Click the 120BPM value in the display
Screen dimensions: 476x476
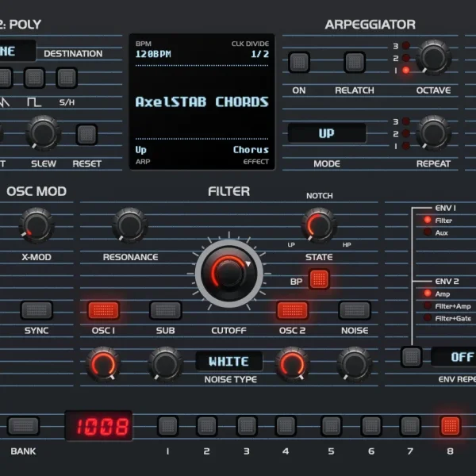pos(153,54)
